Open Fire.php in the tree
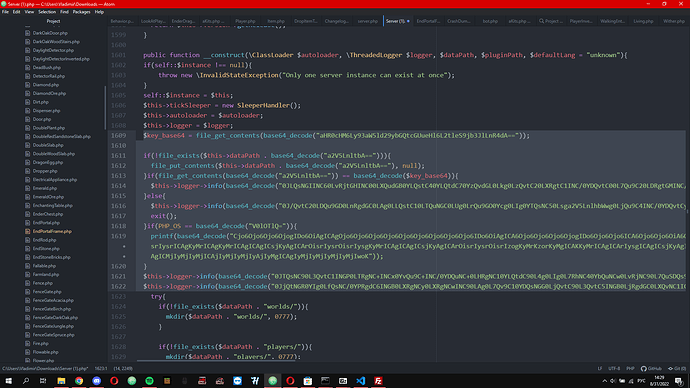The height and width of the screenshot is (388, 690). point(40,344)
